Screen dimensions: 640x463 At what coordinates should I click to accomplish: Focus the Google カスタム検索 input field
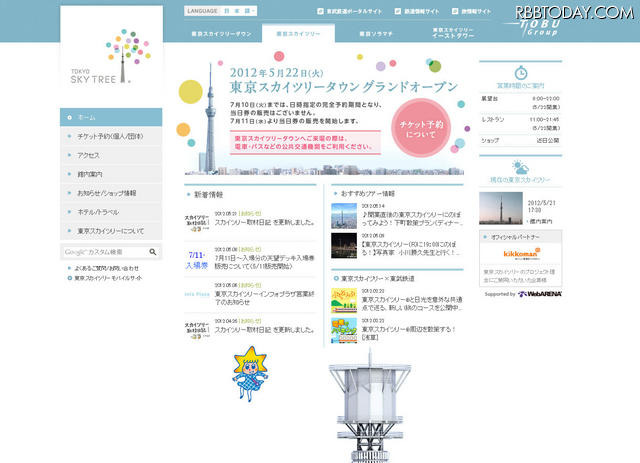105,252
